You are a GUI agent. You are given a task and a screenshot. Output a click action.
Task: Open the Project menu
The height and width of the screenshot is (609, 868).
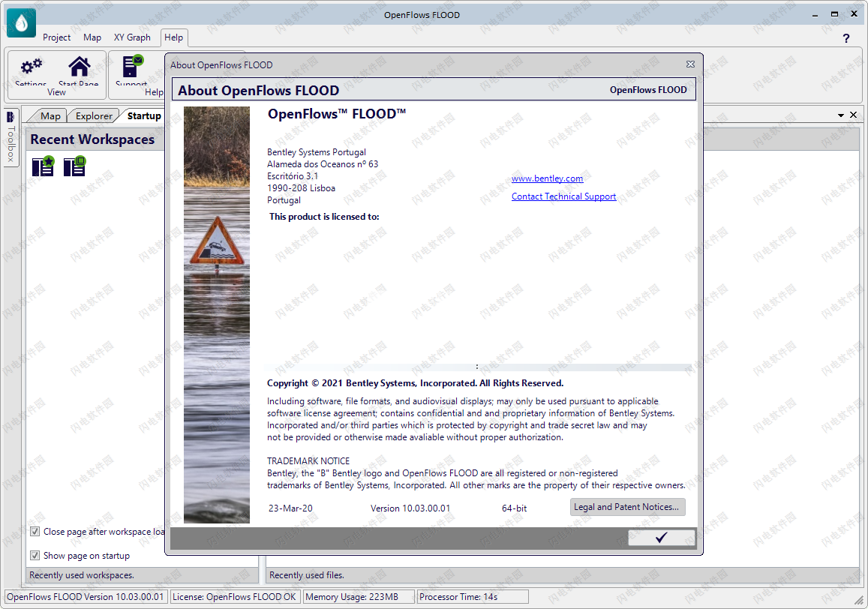[x=56, y=37]
